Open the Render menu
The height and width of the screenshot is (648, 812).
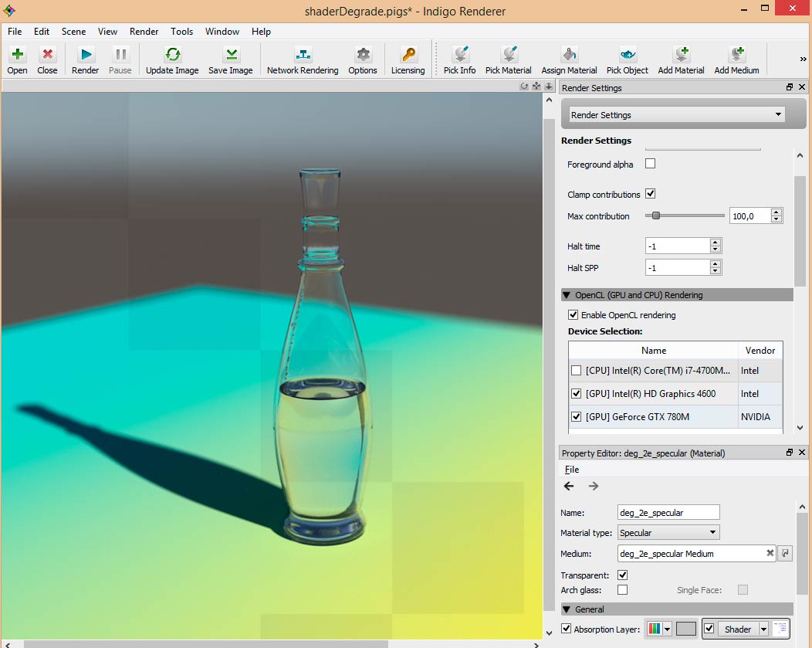tap(144, 32)
